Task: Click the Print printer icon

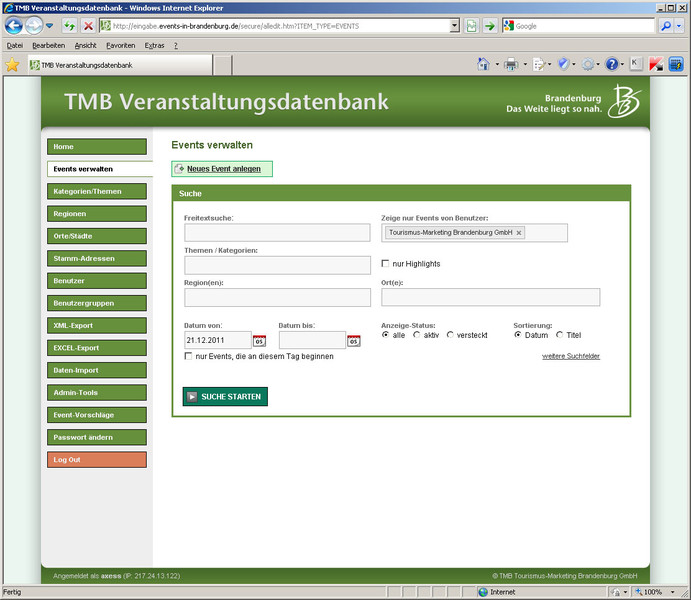Action: [511, 64]
